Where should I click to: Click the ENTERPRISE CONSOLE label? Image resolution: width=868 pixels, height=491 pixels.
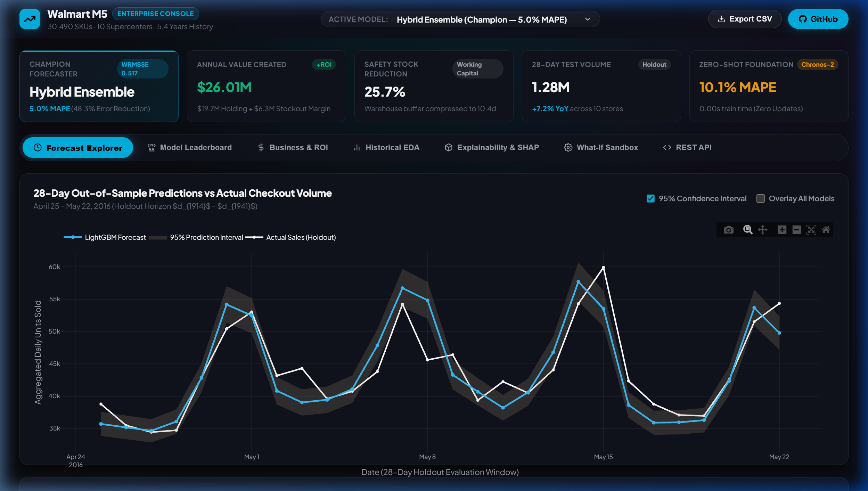pos(156,14)
